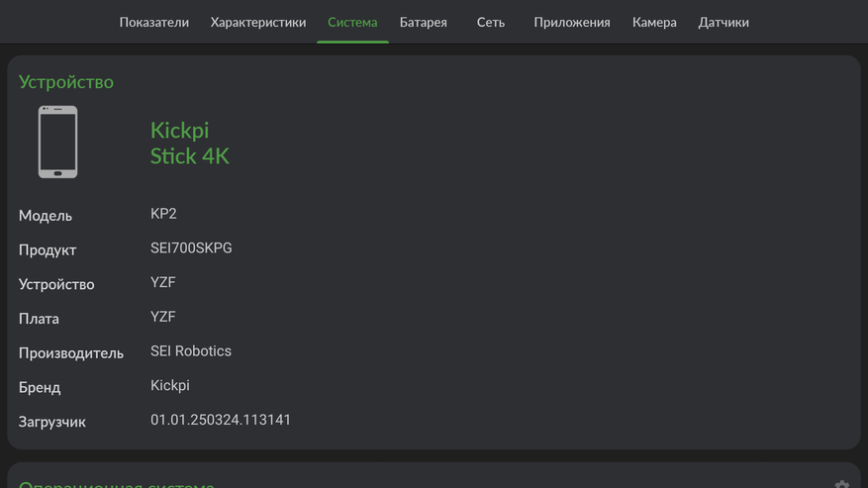This screenshot has height=488, width=868.
Task: Click the Загрузчик row label
Action: click(x=52, y=422)
